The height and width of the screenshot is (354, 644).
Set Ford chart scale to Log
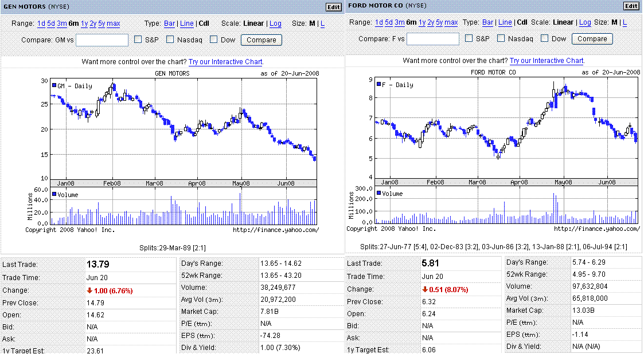click(x=585, y=22)
